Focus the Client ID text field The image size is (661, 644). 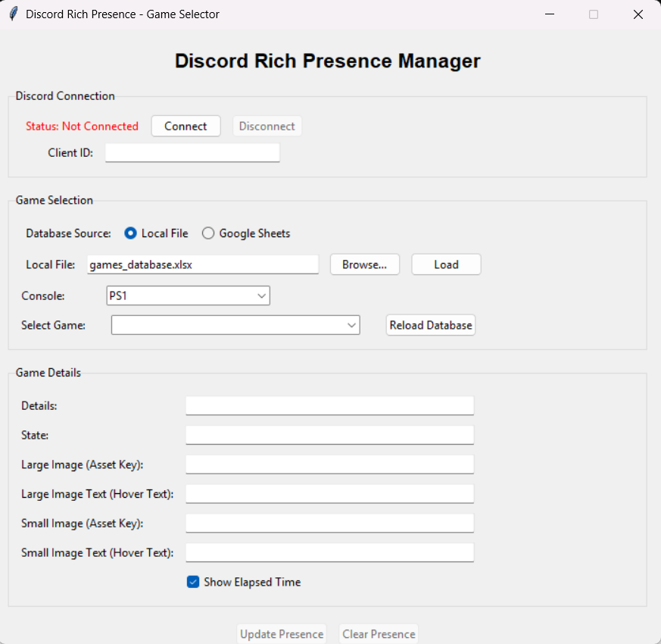192,152
